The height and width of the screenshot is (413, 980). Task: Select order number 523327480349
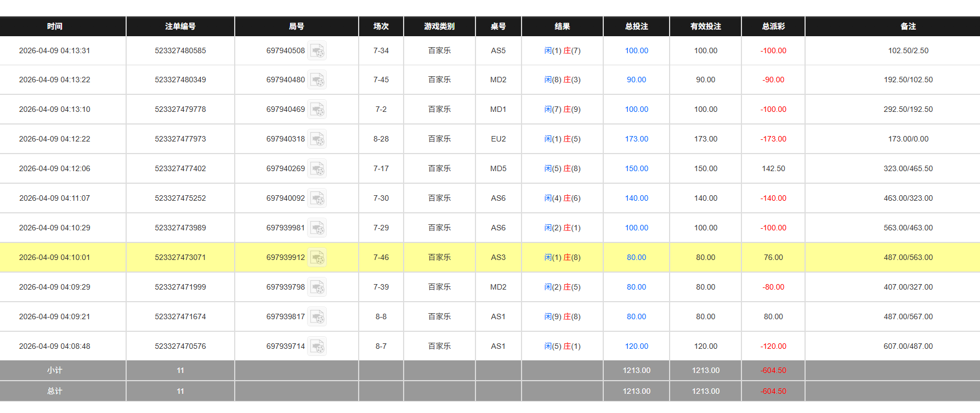180,80
